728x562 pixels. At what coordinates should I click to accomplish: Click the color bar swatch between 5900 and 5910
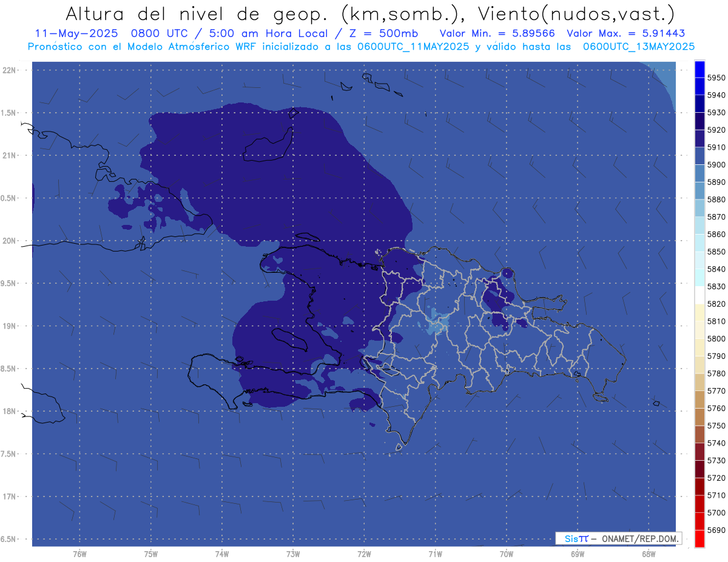699,156
